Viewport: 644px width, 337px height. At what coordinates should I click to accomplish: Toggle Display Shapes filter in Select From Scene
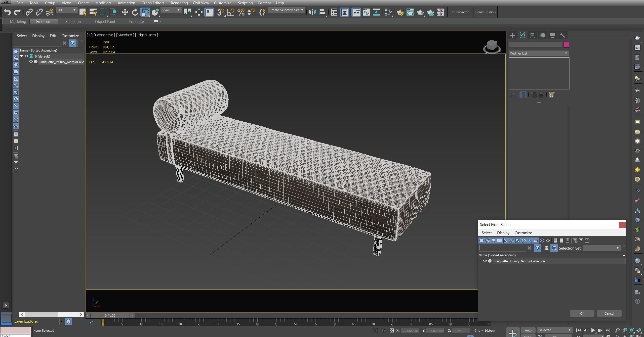point(488,240)
